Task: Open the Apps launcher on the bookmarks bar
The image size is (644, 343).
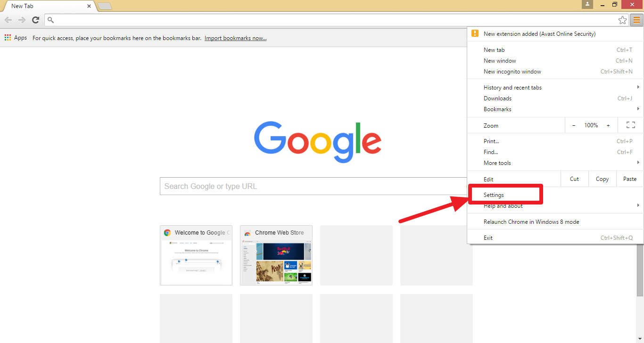Action: (x=7, y=37)
